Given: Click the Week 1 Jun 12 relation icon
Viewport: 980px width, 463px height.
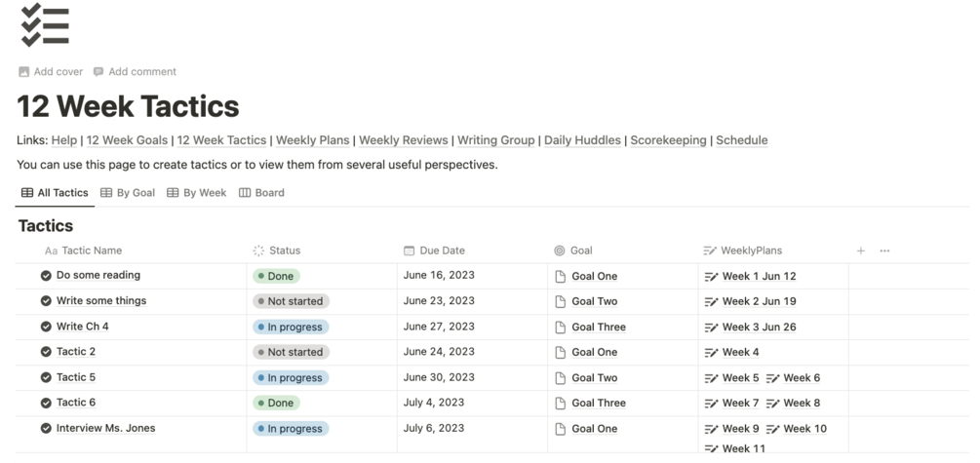Looking at the screenshot, I should 711,277.
